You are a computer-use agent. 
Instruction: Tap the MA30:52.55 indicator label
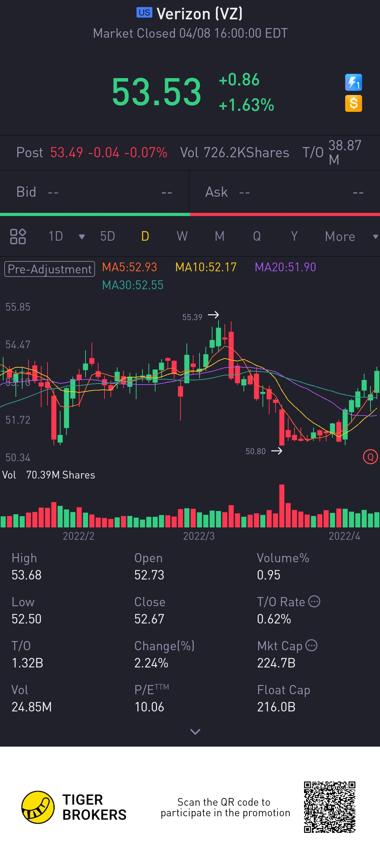click(x=133, y=285)
